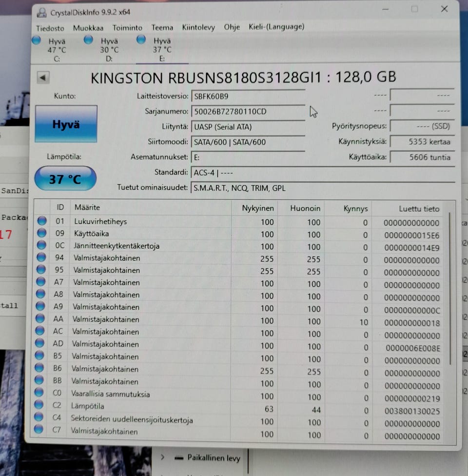Click status icon of row ID 95

(x=41, y=270)
